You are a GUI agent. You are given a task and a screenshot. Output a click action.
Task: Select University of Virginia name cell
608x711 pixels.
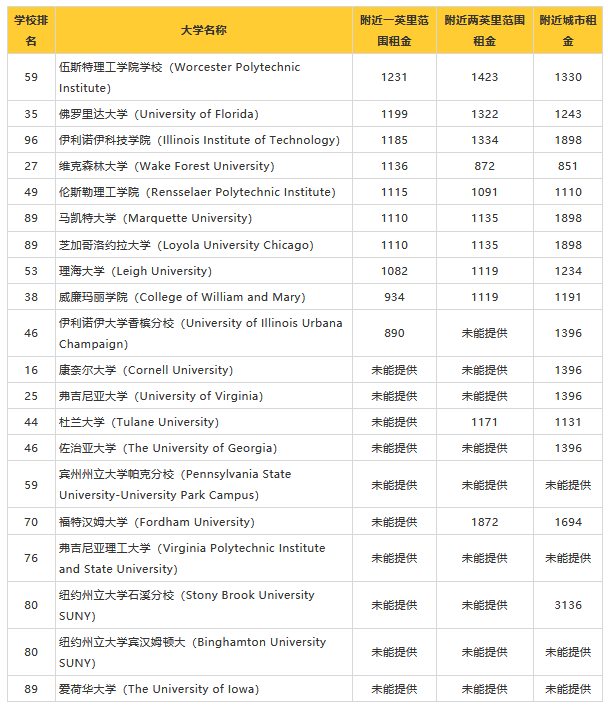coord(204,396)
